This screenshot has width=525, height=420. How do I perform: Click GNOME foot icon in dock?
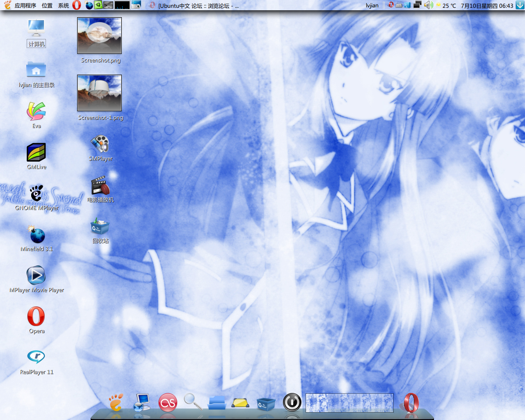pyautogui.click(x=116, y=402)
